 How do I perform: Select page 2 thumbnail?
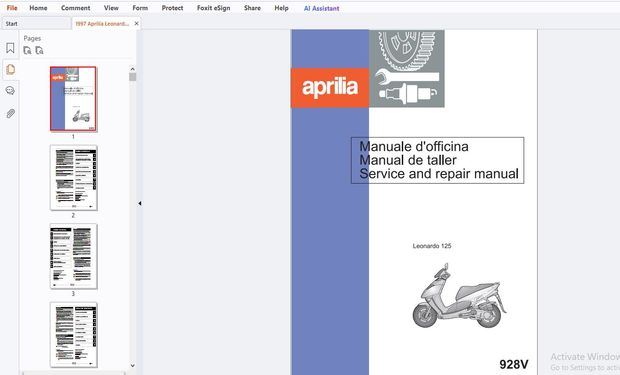(x=74, y=177)
